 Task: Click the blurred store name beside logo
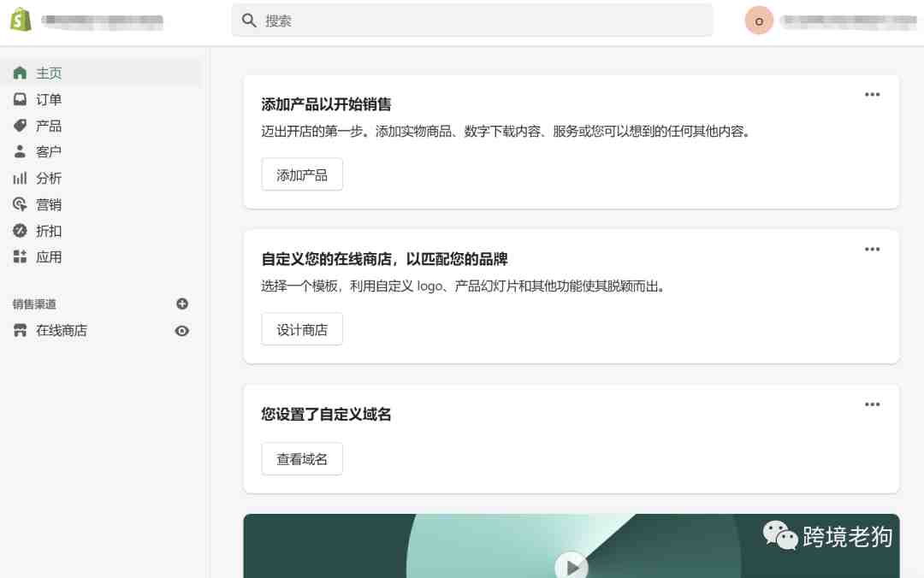103,21
